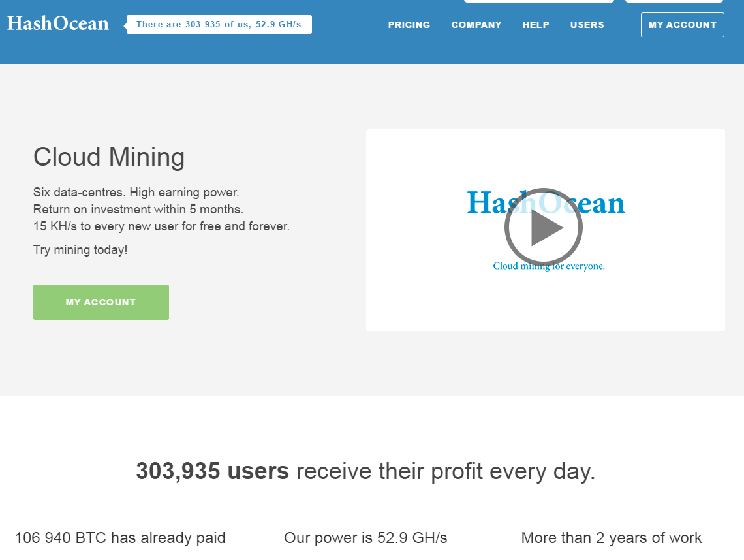The image size is (744, 560).
Task: Click 'Return on investment within 5 months.' line
Action: [x=138, y=210]
